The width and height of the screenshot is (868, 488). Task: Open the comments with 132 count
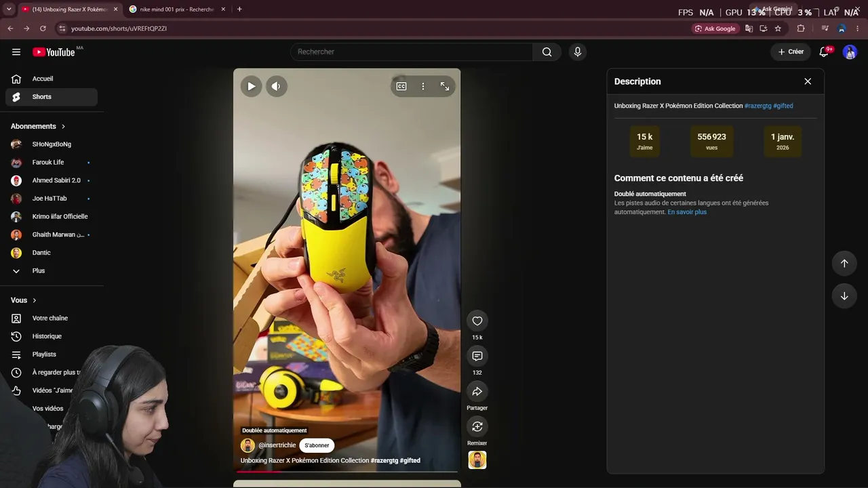coord(477,357)
